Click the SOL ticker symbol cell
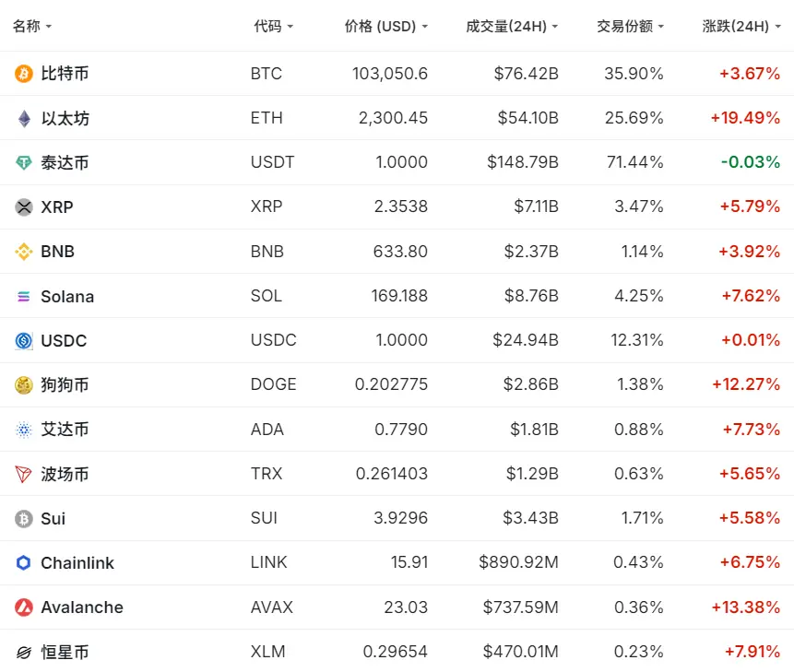Viewport: 794px width, 672px height. (267, 297)
